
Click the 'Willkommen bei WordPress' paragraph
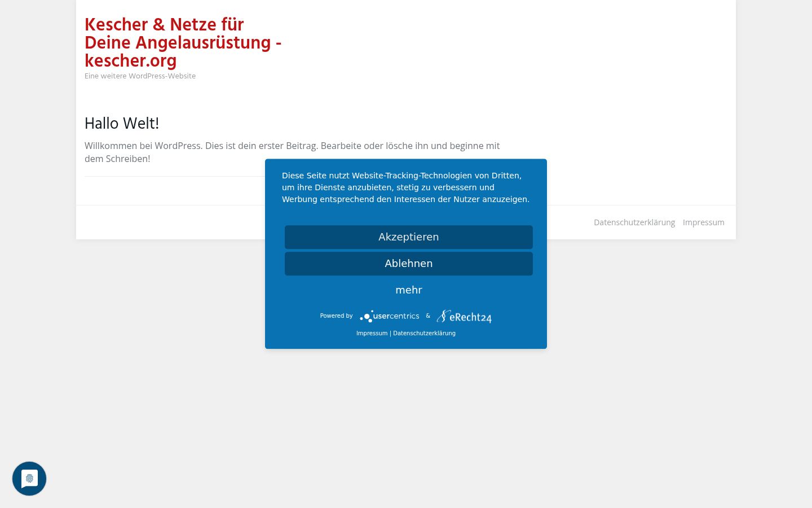coord(292,152)
